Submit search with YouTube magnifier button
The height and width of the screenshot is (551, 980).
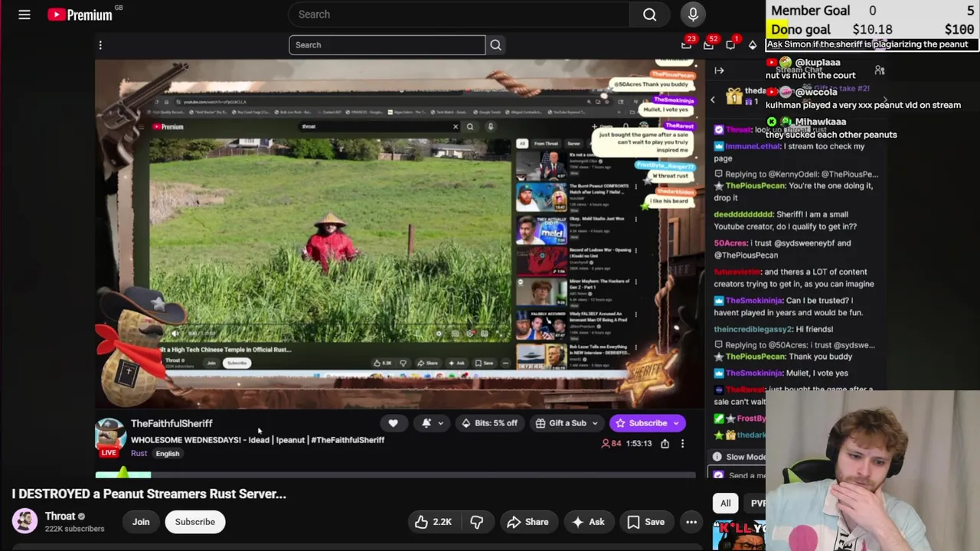coord(649,15)
